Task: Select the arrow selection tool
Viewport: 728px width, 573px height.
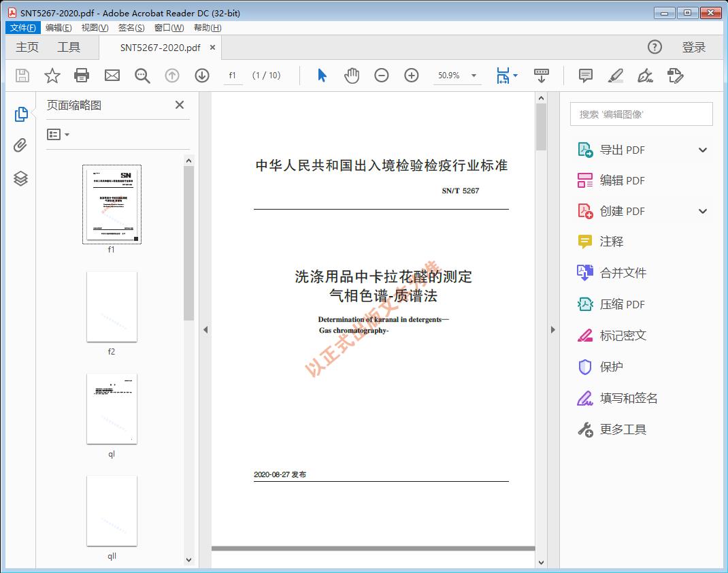Action: pyautogui.click(x=322, y=76)
